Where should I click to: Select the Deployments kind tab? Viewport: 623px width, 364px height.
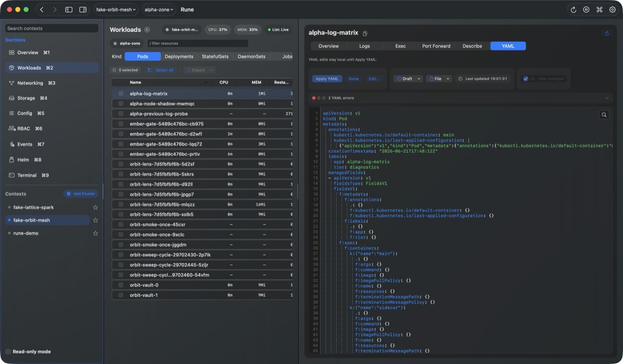179,57
